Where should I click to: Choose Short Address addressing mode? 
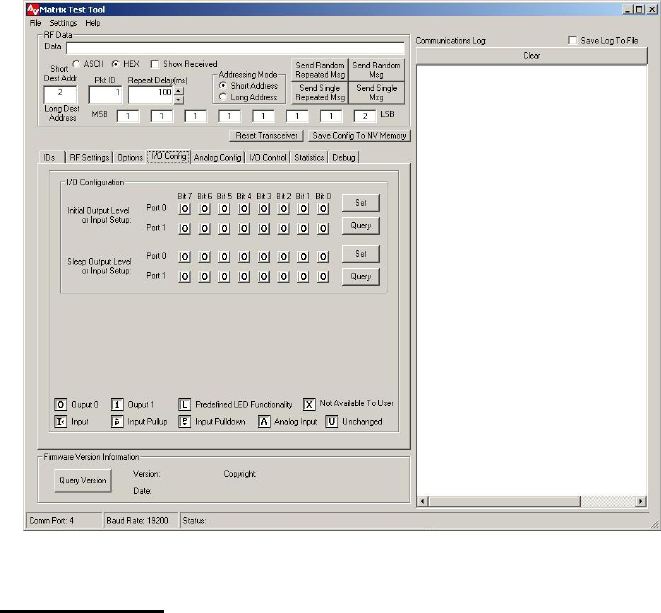click(223, 86)
